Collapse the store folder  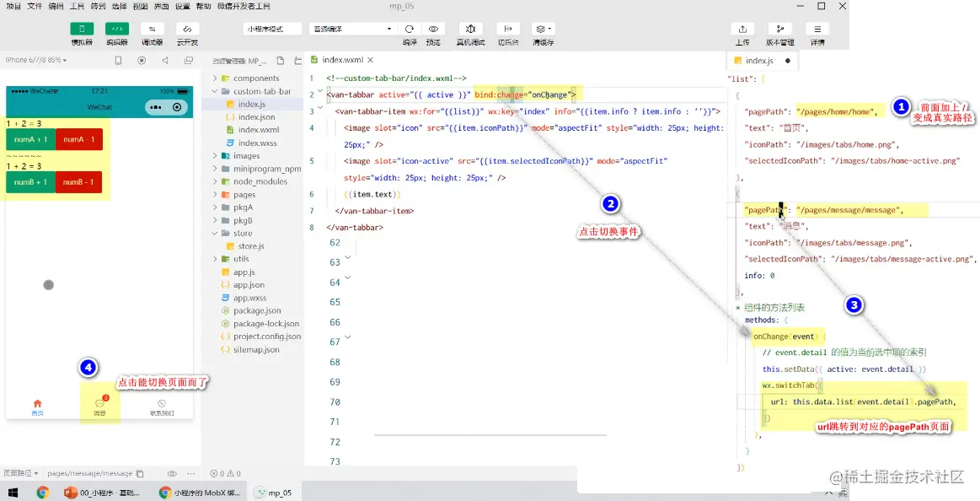pos(215,234)
